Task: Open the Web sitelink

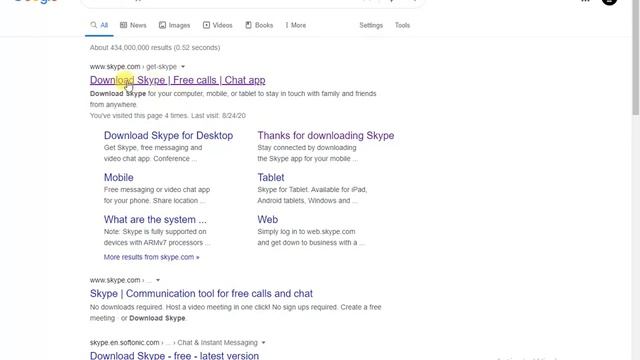Action: pos(267,220)
